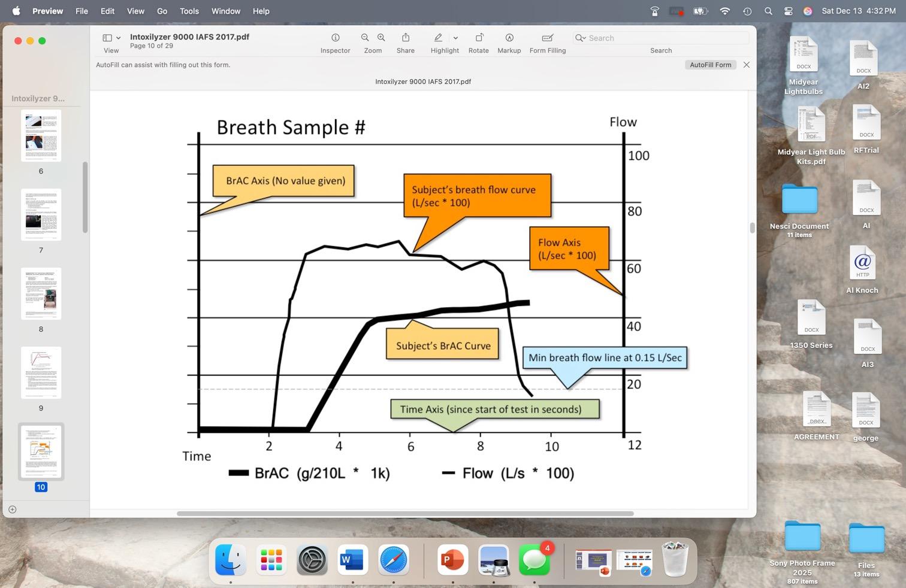Open System Settings from the Dock
This screenshot has width=906, height=588.
[x=312, y=560]
